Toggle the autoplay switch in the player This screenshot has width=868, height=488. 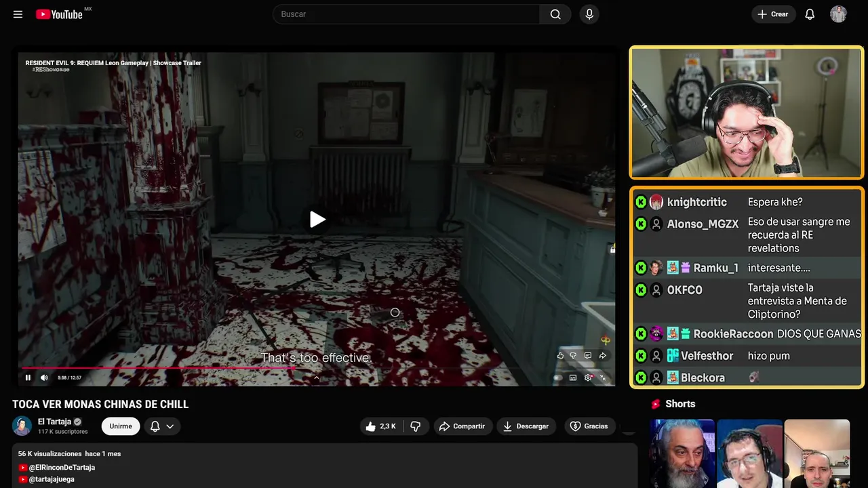tap(558, 378)
